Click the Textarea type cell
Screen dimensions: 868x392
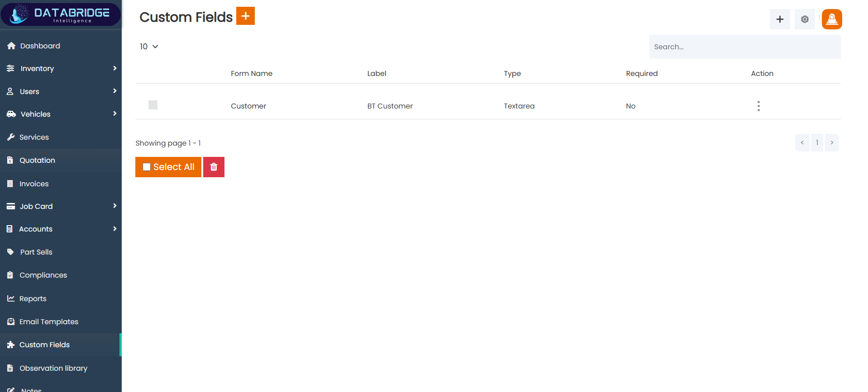click(x=519, y=106)
